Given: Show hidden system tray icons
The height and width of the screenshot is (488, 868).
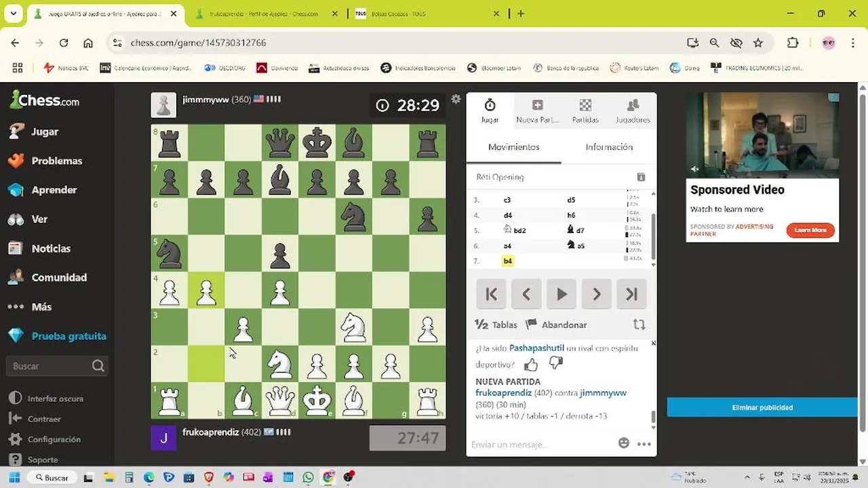Looking at the screenshot, I should [747, 477].
